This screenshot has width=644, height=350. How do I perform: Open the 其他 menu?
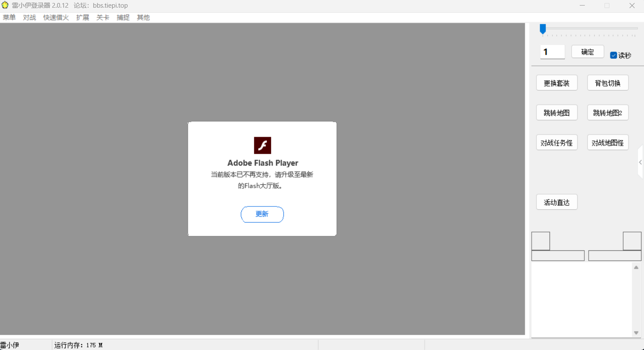click(x=143, y=17)
